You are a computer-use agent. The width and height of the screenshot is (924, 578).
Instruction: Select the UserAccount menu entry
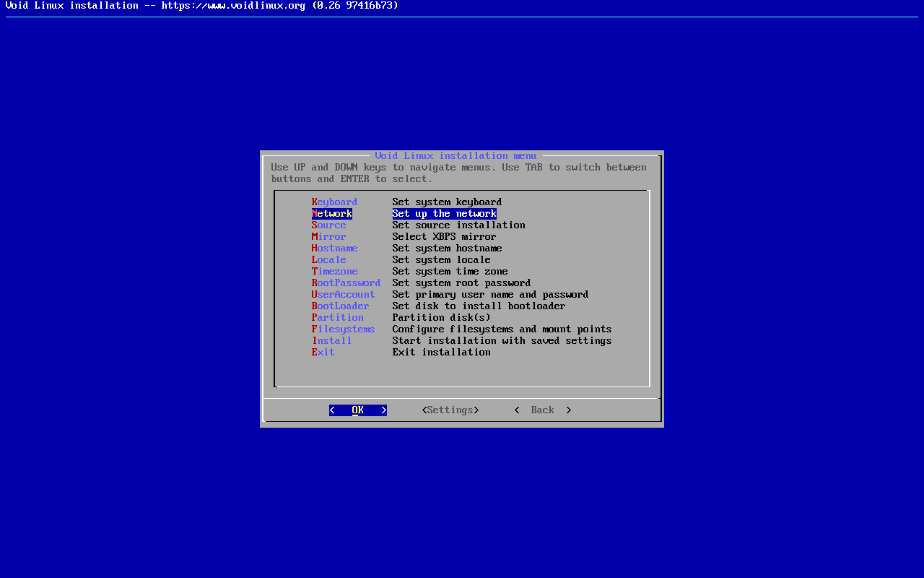pyautogui.click(x=343, y=295)
